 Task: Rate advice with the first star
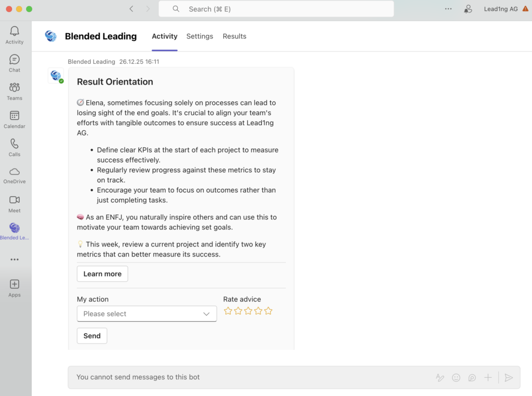228,311
